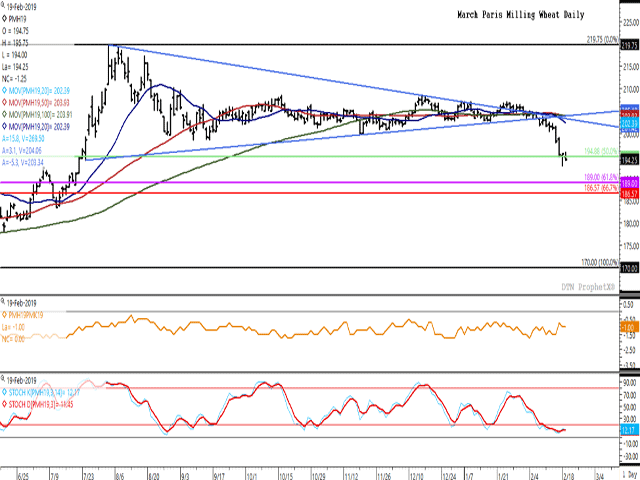This screenshot has height=480, width=640.
Task: Click the 186.57 (66.7%) retracement label
Action: (x=601, y=187)
